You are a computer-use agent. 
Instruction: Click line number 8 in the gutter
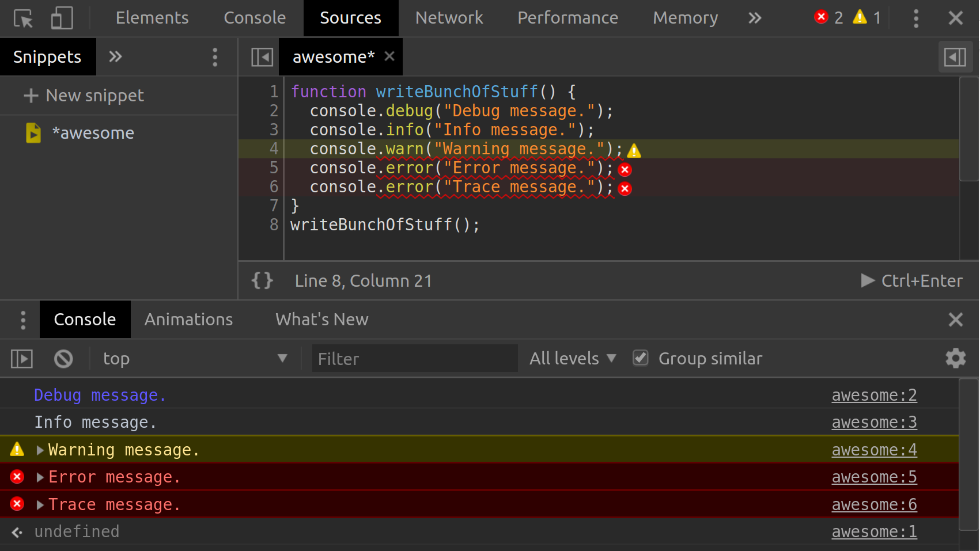click(x=274, y=225)
